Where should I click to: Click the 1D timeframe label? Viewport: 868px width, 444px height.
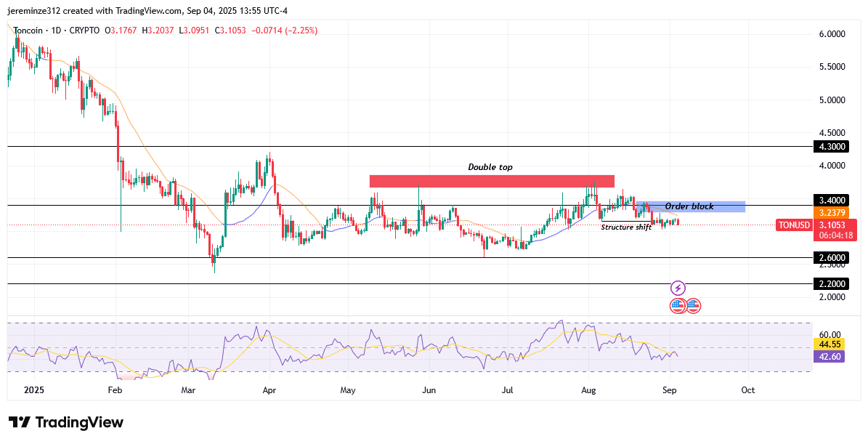tap(56, 31)
